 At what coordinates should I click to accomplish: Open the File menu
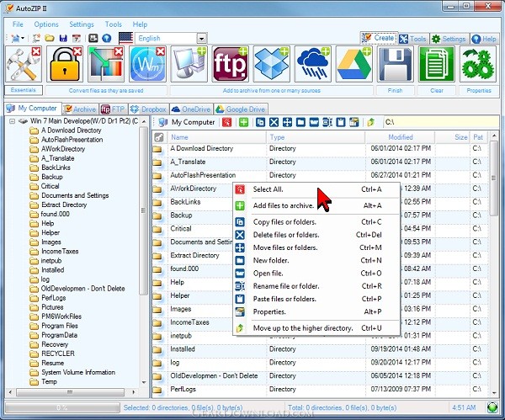18,24
